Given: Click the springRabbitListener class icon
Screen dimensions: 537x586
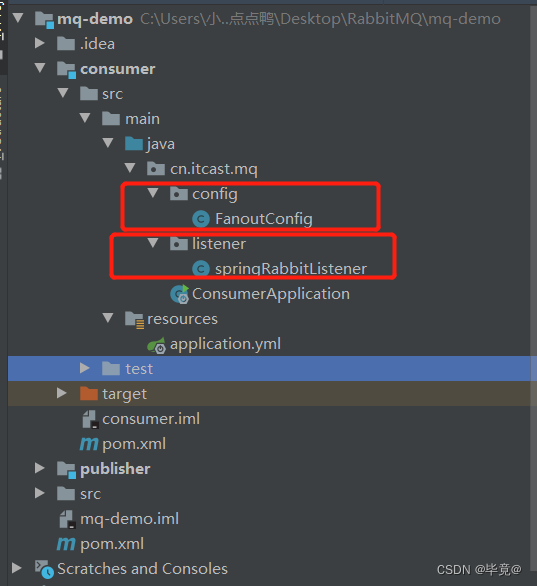Looking at the screenshot, I should pos(201,269).
